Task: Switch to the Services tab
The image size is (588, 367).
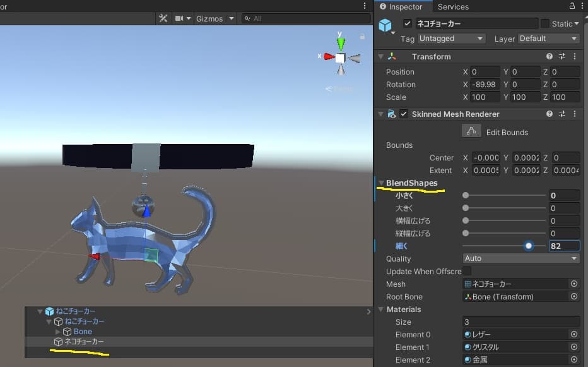Action: tap(453, 7)
